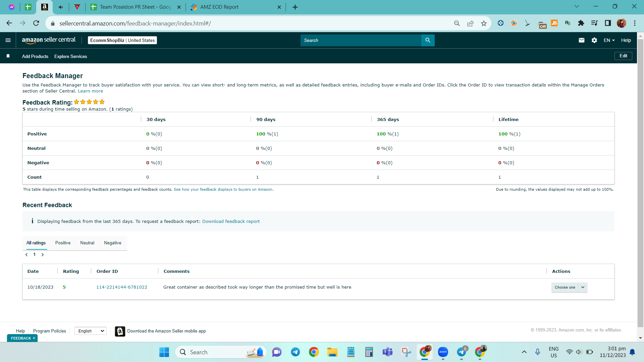Open File Explorer from the taskbar
This screenshot has height=362, width=644.
pos(332,352)
